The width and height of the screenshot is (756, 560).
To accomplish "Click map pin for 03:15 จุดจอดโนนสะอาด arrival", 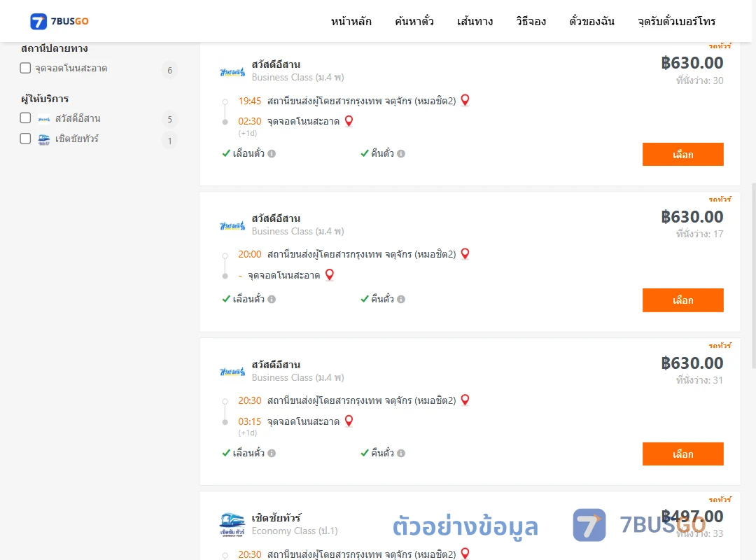I will (349, 421).
